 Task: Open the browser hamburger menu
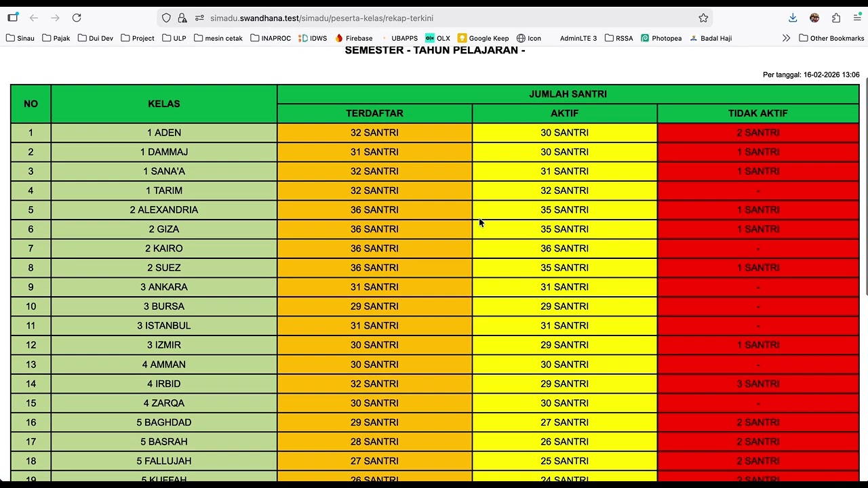(857, 18)
